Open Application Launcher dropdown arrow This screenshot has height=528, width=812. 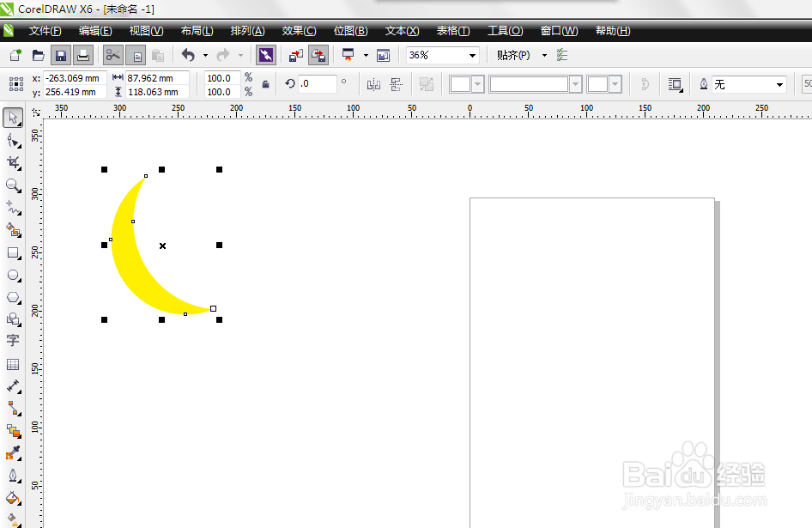pos(366,55)
